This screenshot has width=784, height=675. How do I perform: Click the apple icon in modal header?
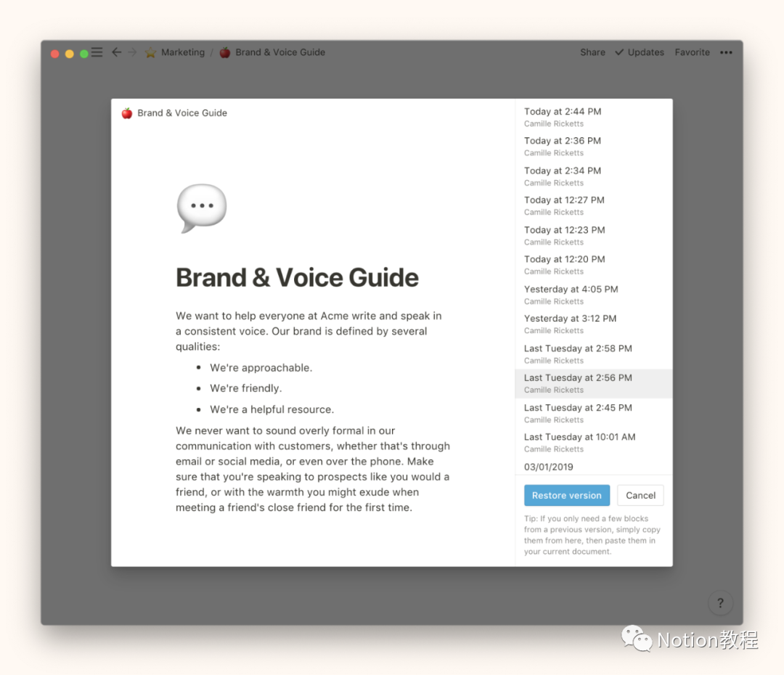click(x=127, y=113)
